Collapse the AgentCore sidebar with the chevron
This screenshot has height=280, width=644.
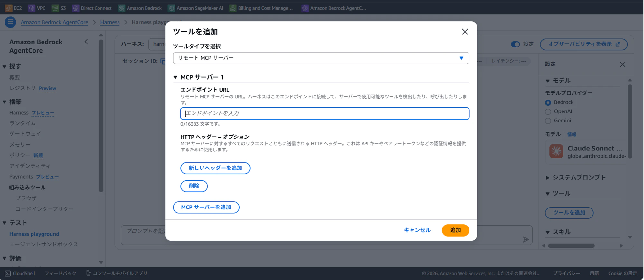click(x=86, y=42)
